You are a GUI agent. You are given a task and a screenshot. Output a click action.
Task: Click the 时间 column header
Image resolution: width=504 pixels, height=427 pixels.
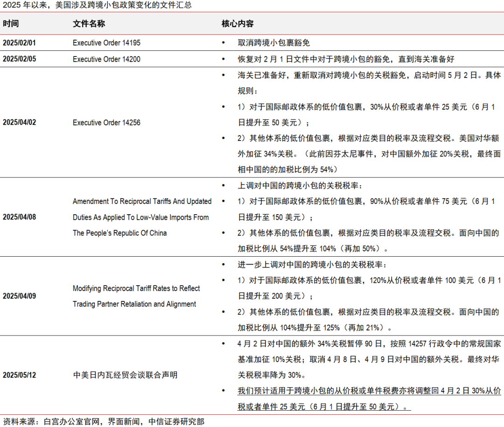pyautogui.click(x=11, y=24)
